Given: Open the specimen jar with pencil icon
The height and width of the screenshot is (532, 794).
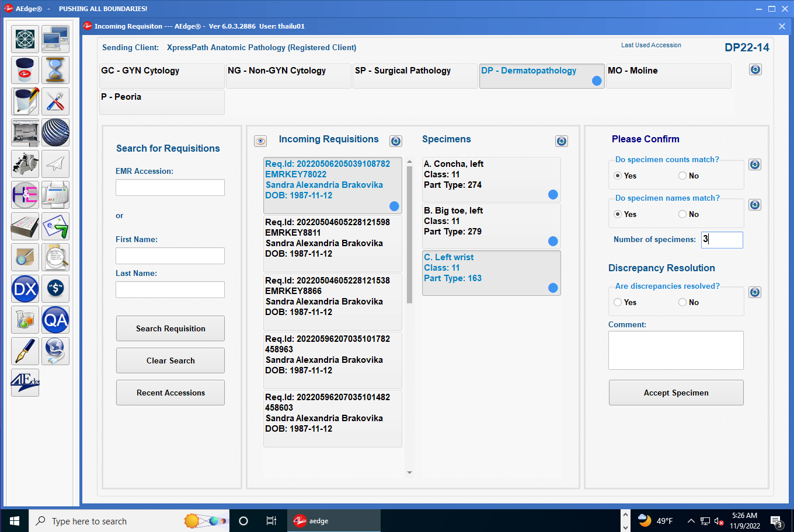Looking at the screenshot, I should coord(25,101).
